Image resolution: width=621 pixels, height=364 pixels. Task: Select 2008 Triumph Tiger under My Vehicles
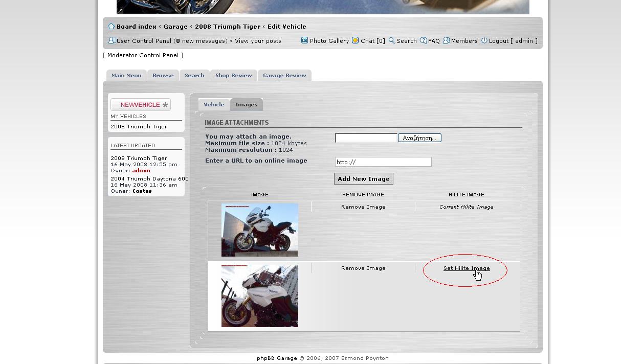pos(139,126)
